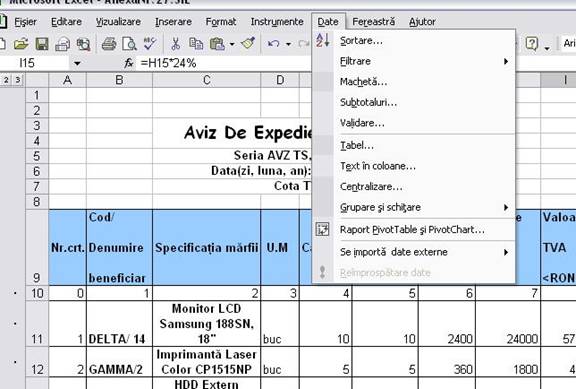Image resolution: width=576 pixels, height=389 pixels.
Task: Open the Format menu
Action: point(221,22)
